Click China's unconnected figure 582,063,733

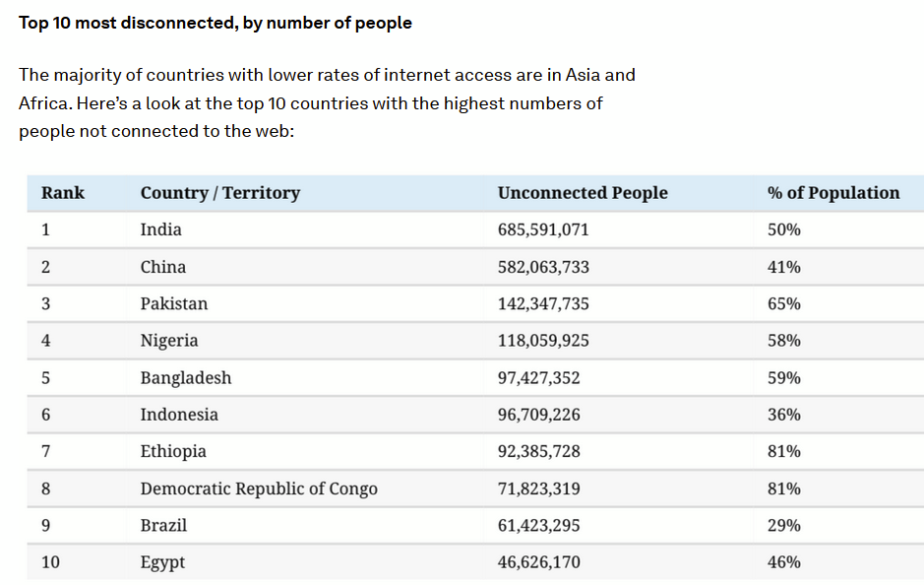[x=543, y=267]
